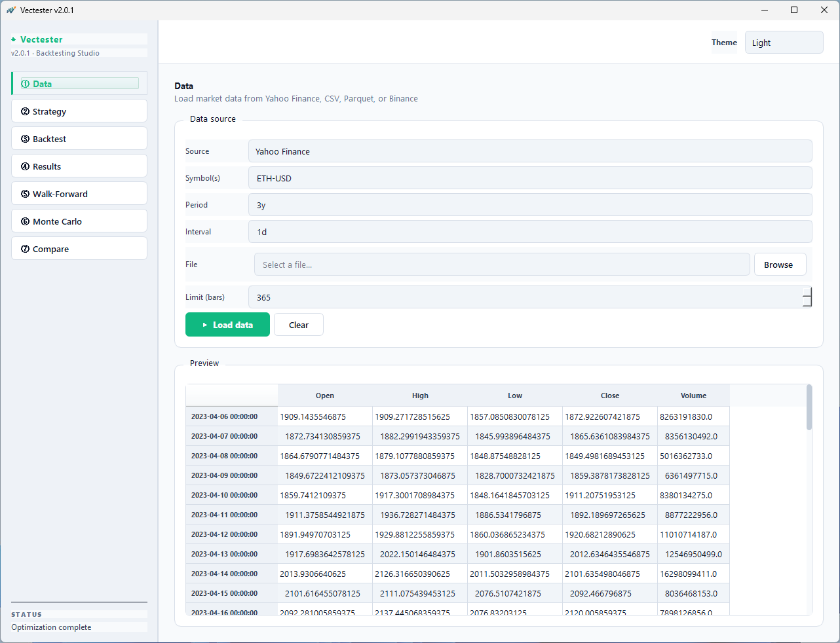Click the ETH-USD Symbol(s) input field

[x=531, y=177]
